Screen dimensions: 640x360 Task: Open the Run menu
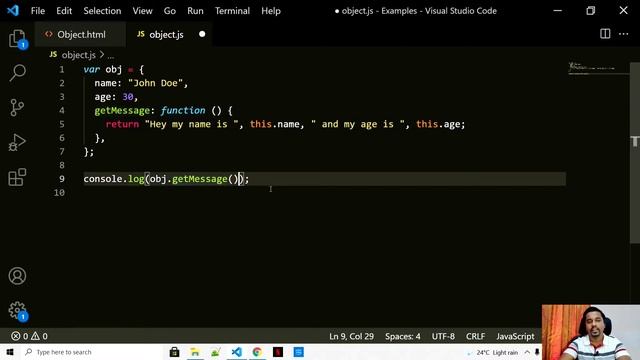[195, 11]
